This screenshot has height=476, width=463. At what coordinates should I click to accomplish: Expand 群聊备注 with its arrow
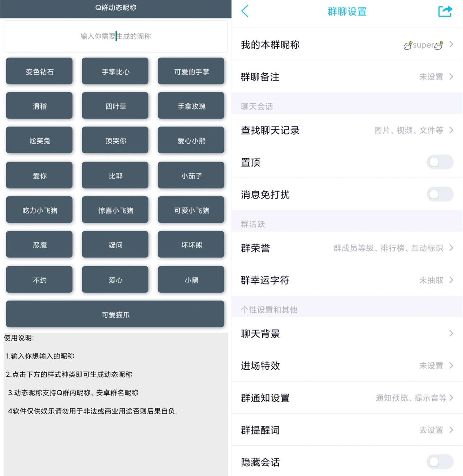(x=451, y=77)
